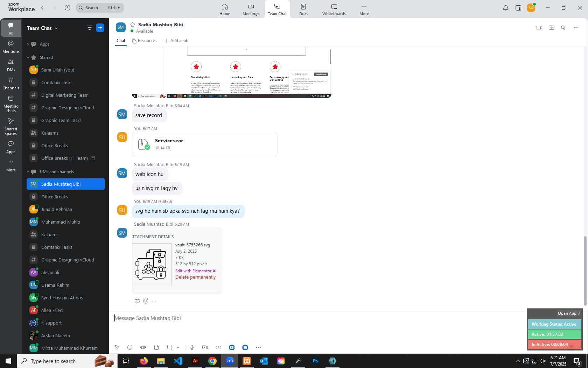Attach a file to message

[156, 347]
